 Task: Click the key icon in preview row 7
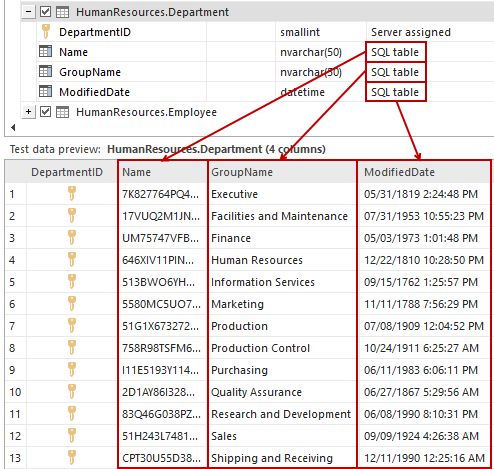(x=72, y=325)
